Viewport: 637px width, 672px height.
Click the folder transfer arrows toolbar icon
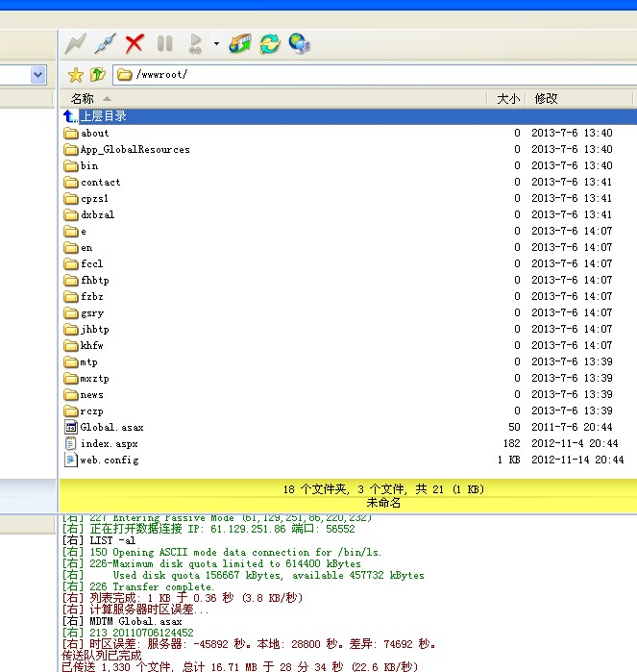pyautogui.click(x=239, y=43)
